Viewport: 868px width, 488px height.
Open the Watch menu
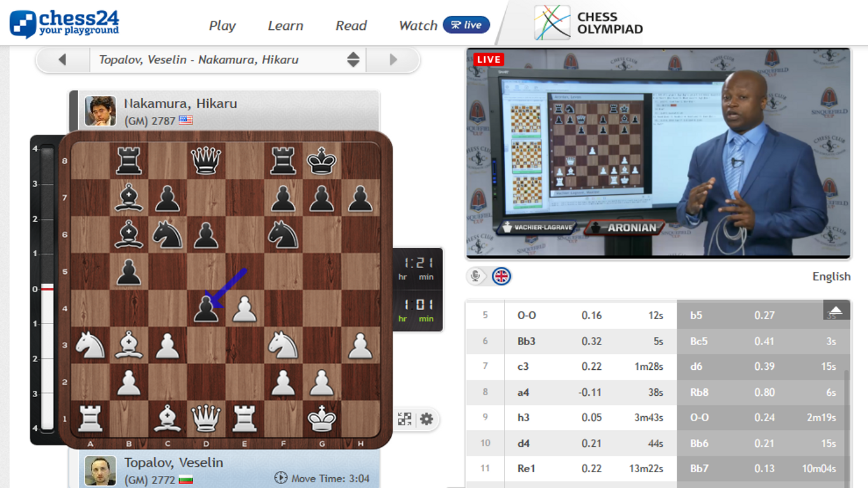[418, 25]
